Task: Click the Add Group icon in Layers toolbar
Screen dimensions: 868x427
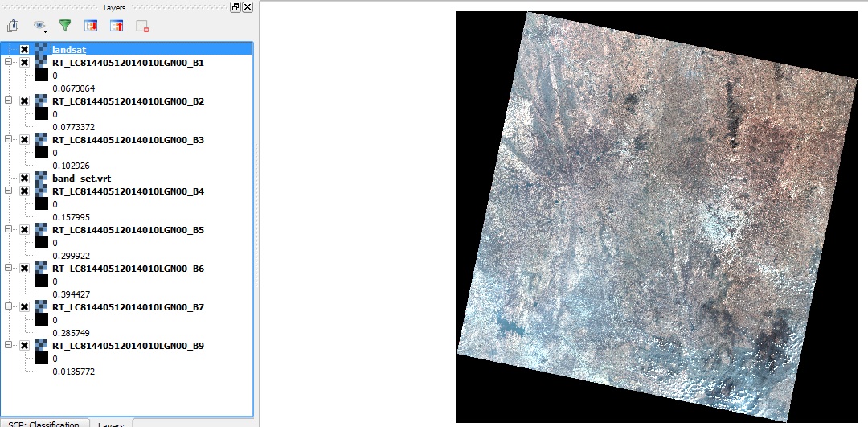Action: (x=13, y=26)
